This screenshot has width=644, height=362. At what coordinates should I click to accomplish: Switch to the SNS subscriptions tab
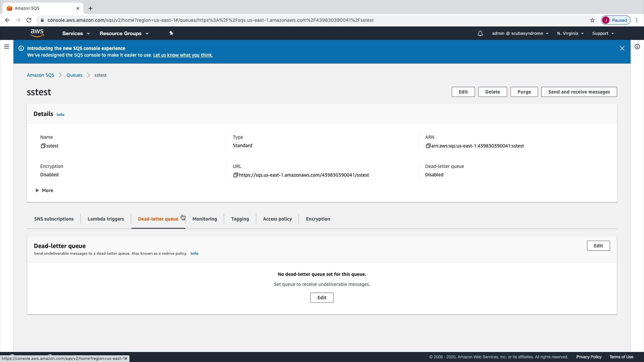(x=54, y=219)
